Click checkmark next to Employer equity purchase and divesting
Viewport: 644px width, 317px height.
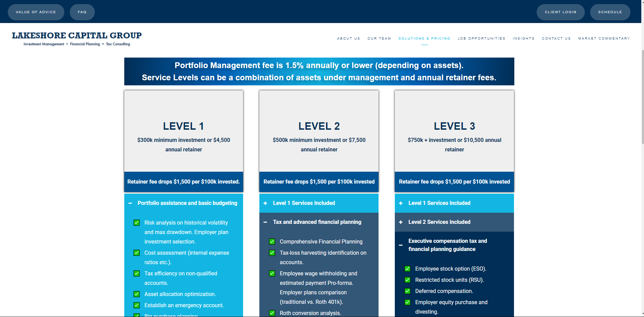point(408,302)
